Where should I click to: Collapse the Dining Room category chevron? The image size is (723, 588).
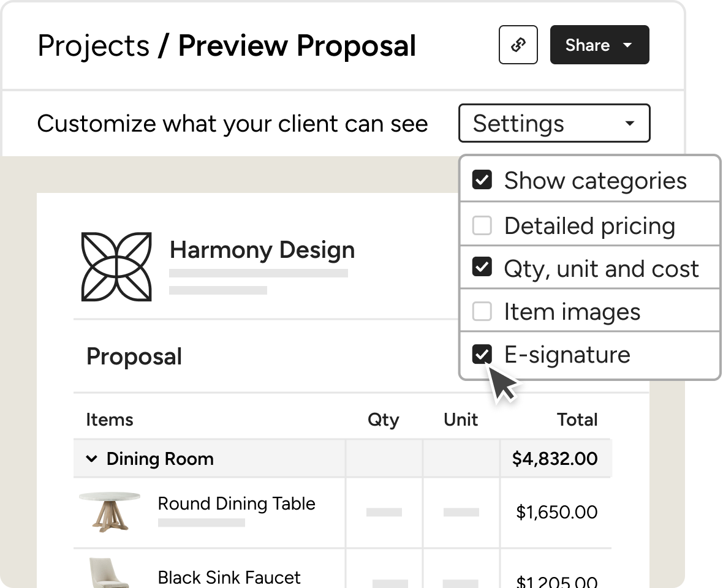(92, 459)
